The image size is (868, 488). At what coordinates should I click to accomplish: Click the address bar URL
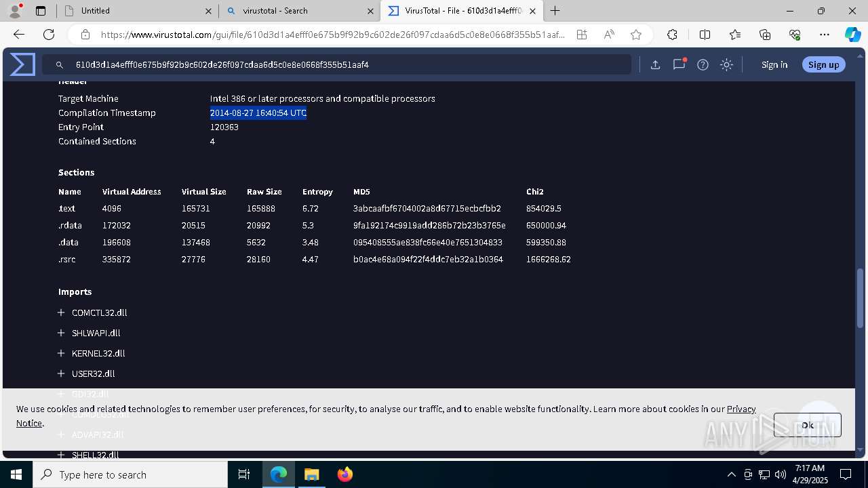(332, 35)
